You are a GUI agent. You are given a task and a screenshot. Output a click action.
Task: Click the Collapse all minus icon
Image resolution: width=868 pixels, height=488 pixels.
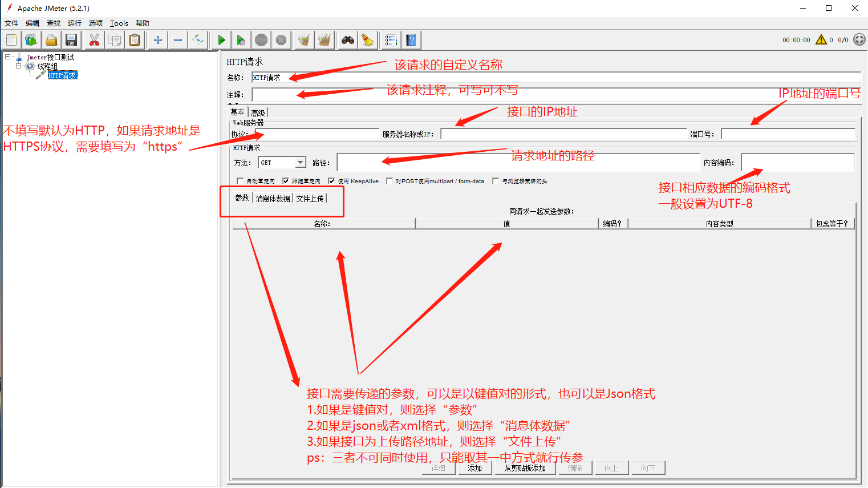(x=178, y=40)
